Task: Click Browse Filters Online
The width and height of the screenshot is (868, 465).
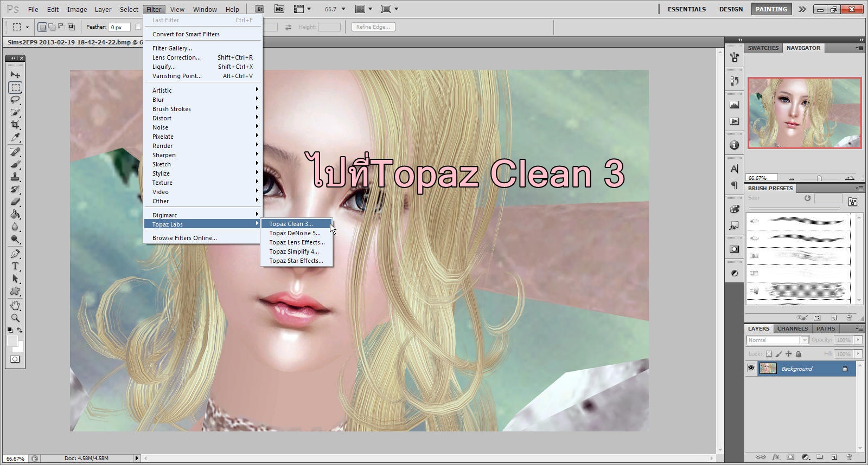Action: pos(184,238)
